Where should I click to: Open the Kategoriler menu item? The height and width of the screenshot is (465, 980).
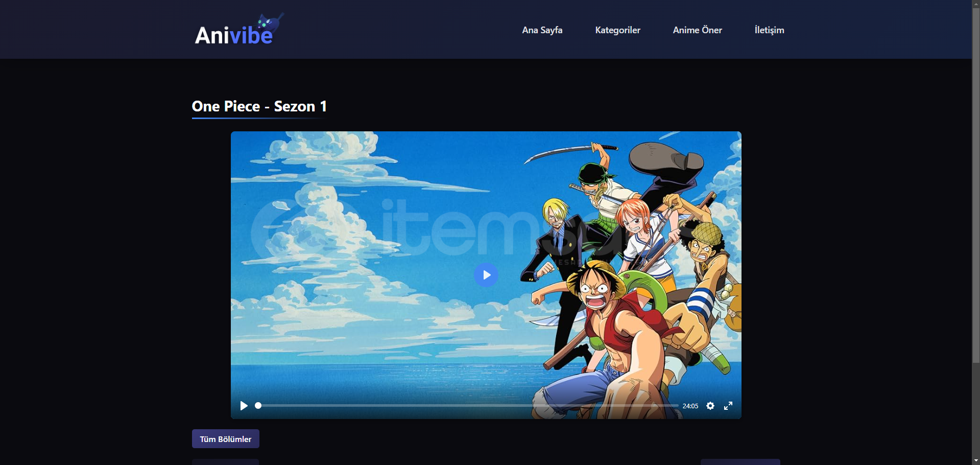tap(617, 30)
